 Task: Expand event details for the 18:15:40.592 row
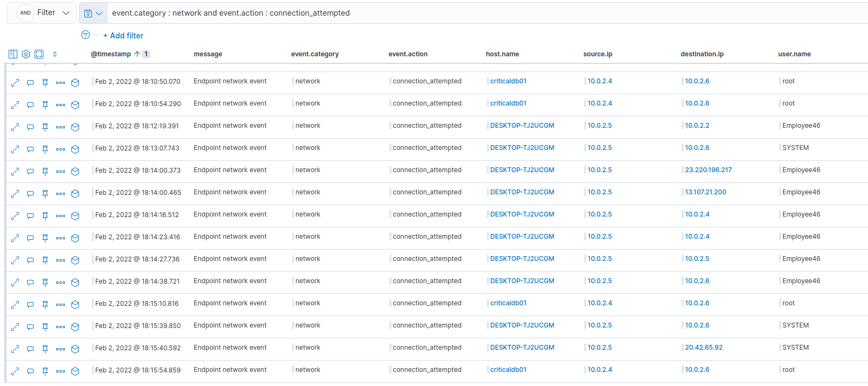pos(15,349)
